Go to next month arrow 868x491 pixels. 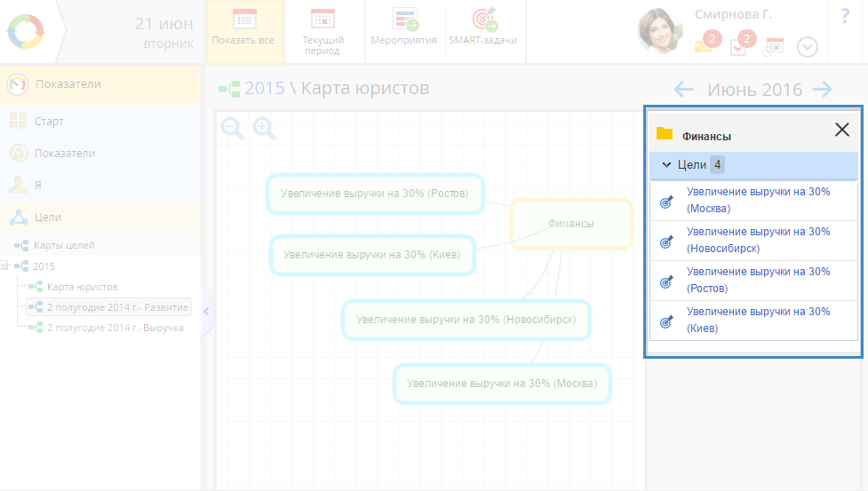[823, 89]
